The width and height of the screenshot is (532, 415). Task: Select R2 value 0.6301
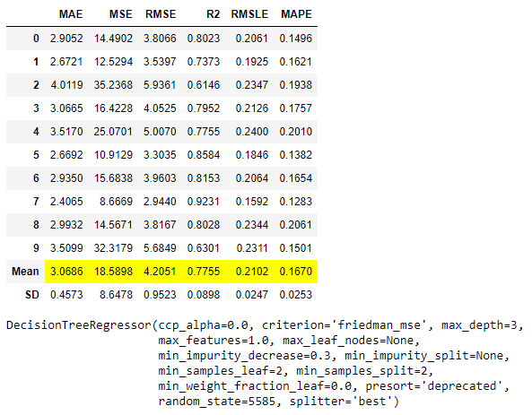point(204,248)
